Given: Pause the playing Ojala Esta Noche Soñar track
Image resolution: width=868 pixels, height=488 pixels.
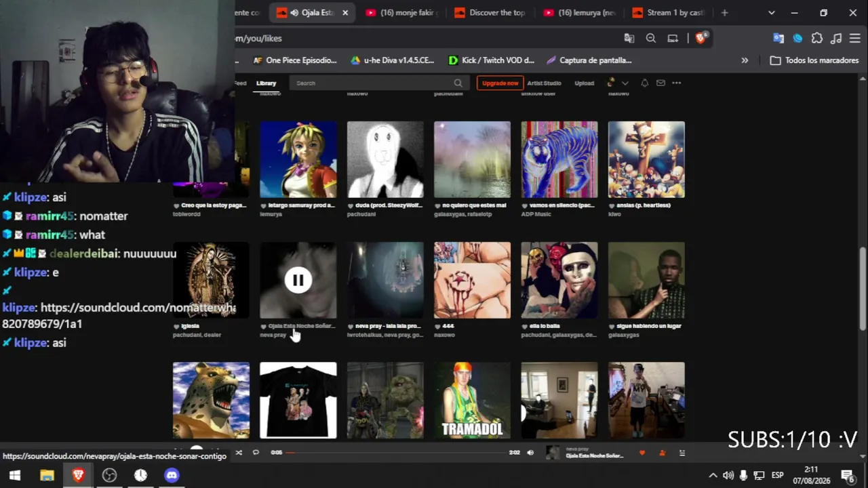Looking at the screenshot, I should [x=298, y=280].
